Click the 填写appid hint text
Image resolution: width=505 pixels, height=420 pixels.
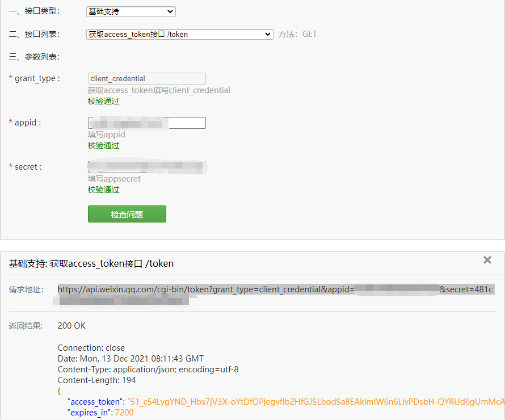pos(106,135)
